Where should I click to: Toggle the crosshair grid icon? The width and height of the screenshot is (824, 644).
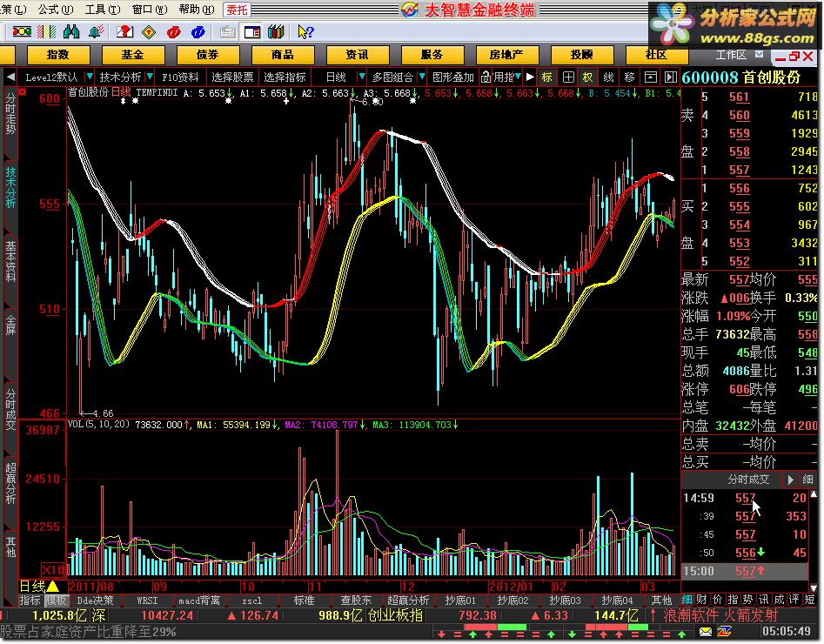coord(568,77)
